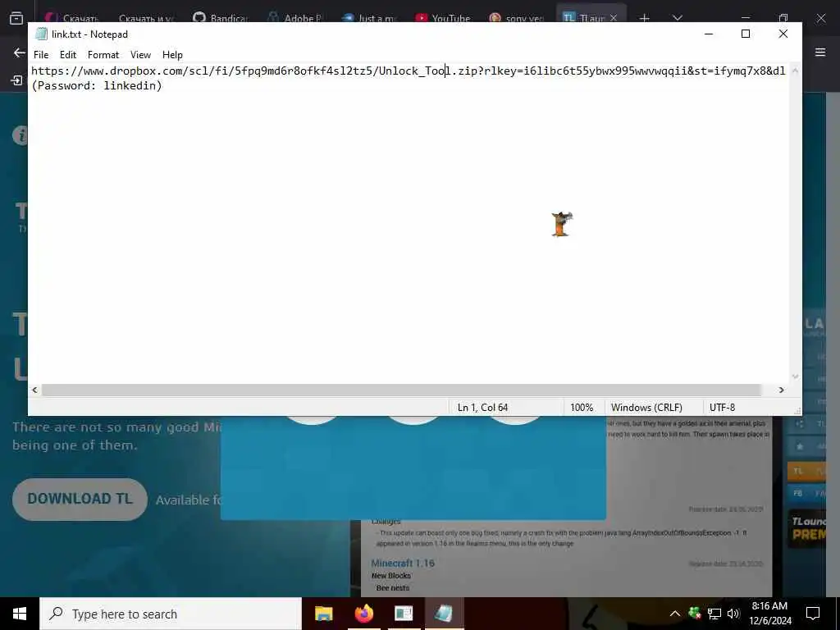Image resolution: width=840 pixels, height=630 pixels.
Task: Switch to the sony vegas browser tab
Action: coord(517,18)
